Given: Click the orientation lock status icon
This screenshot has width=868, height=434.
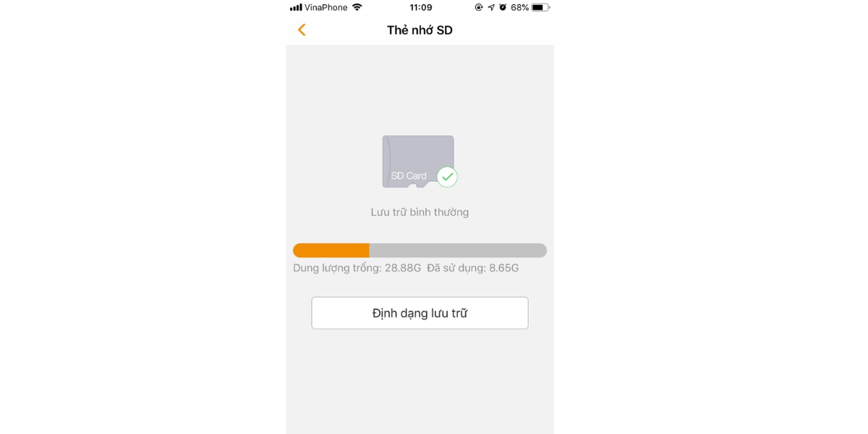Looking at the screenshot, I should coord(478,7).
